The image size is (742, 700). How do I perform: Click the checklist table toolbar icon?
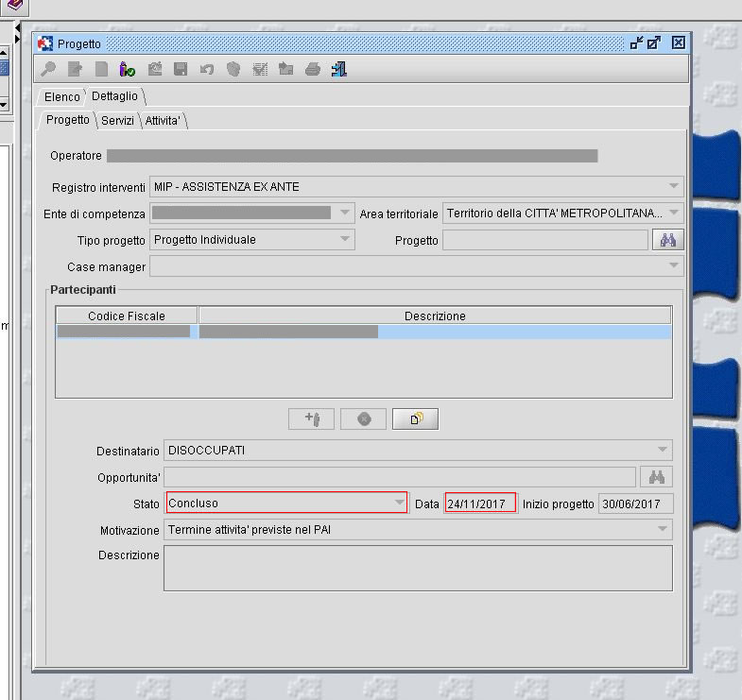pos(260,70)
